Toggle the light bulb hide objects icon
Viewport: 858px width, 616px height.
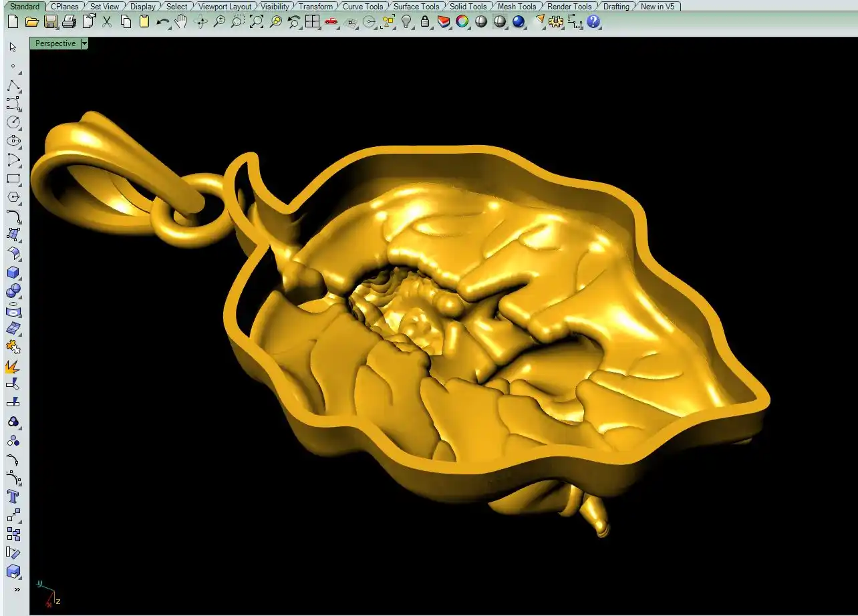pyautogui.click(x=406, y=22)
